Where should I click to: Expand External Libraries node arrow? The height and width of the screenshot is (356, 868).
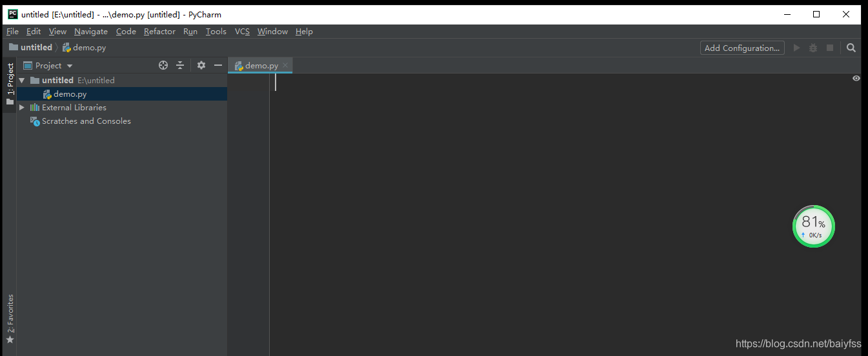pos(22,108)
